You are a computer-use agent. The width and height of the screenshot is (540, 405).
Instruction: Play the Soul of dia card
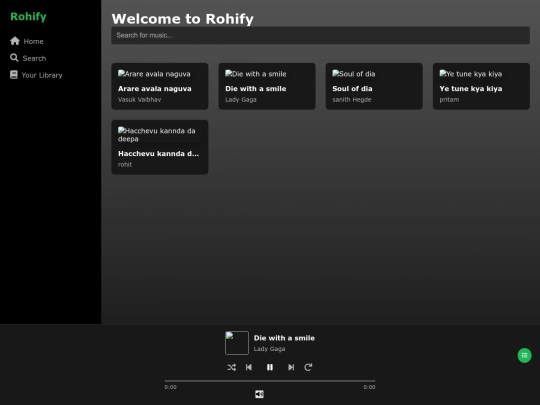[374, 86]
